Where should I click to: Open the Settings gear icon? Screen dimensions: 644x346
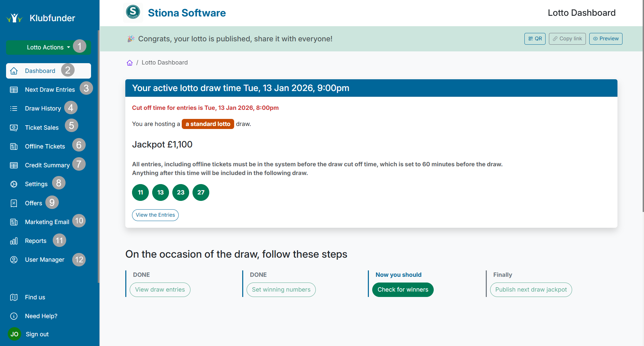(x=13, y=184)
